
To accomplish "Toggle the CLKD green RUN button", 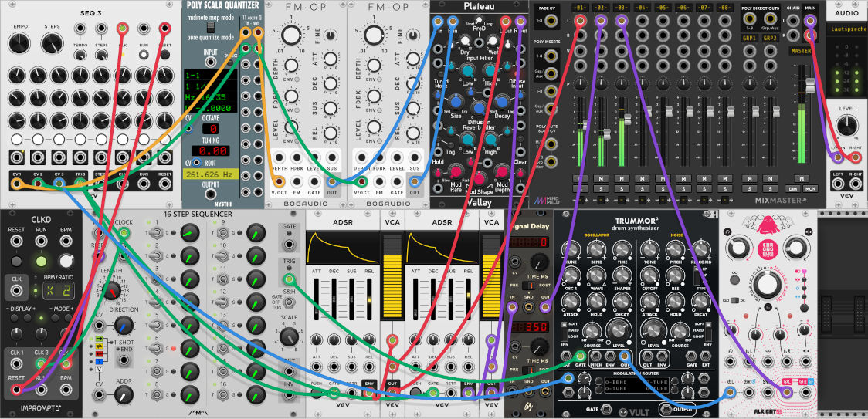I will coord(41,261).
